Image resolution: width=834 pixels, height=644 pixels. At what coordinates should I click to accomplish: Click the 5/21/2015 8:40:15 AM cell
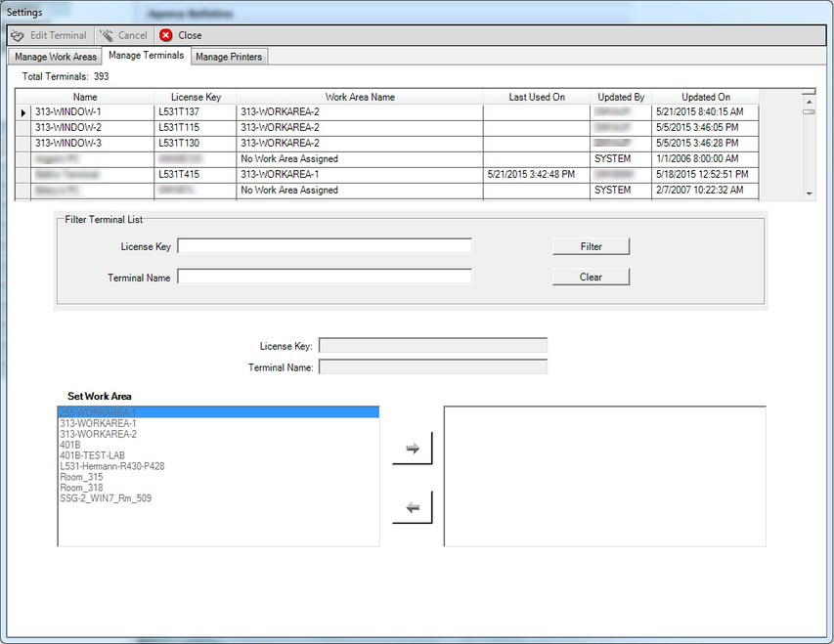(x=705, y=112)
